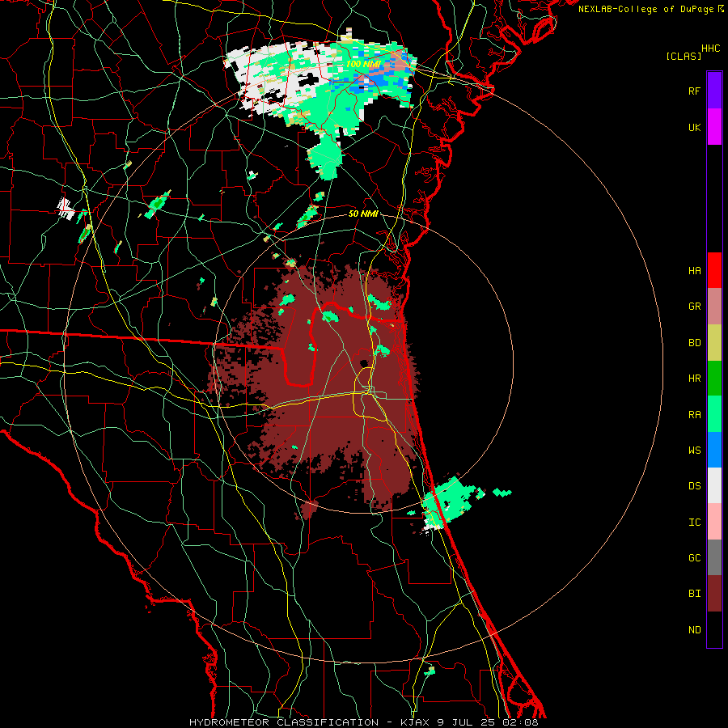Click the white dry-snow echo patch at far left
This screenshot has width=728, height=728.
(x=66, y=209)
